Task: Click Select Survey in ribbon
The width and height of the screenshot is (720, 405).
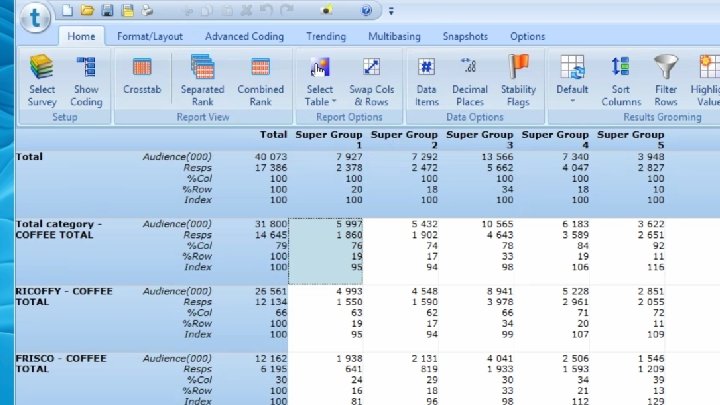Action: (42, 80)
